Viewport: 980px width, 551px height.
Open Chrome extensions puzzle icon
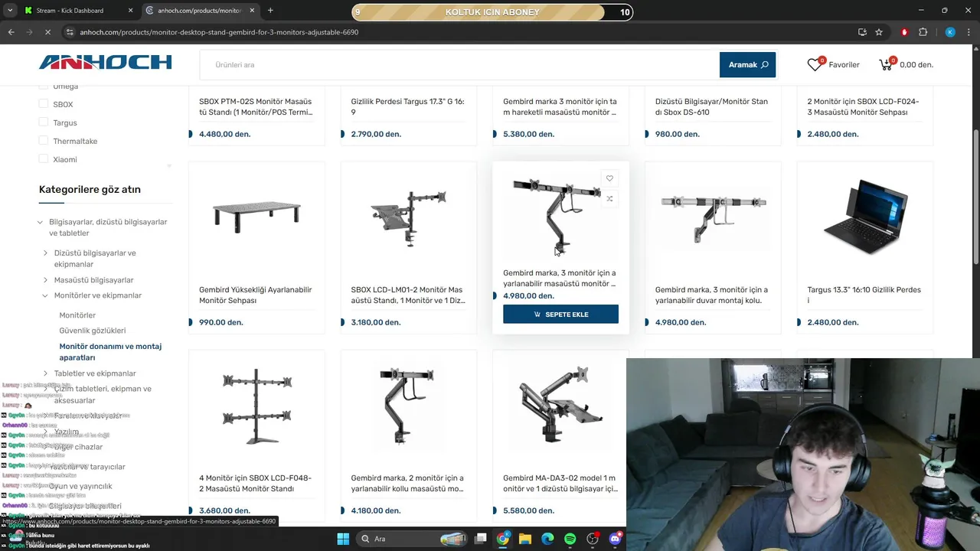[x=923, y=32]
